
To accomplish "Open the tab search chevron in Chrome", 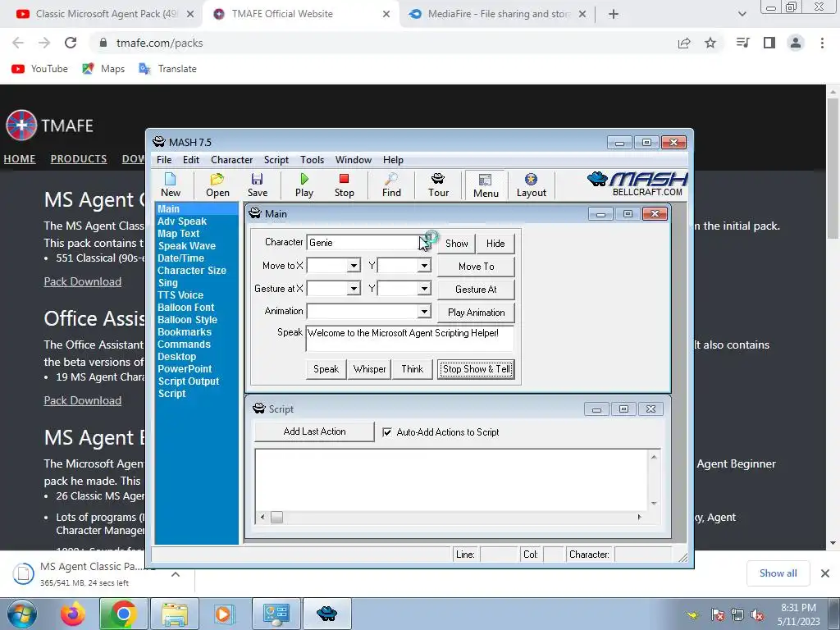I will [742, 14].
